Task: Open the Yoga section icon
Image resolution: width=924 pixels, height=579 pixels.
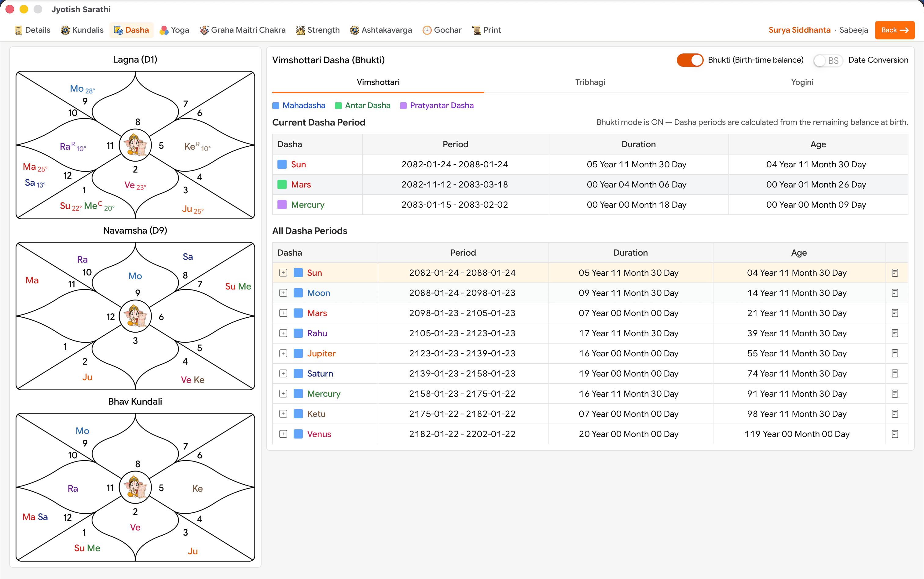Action: tap(164, 30)
